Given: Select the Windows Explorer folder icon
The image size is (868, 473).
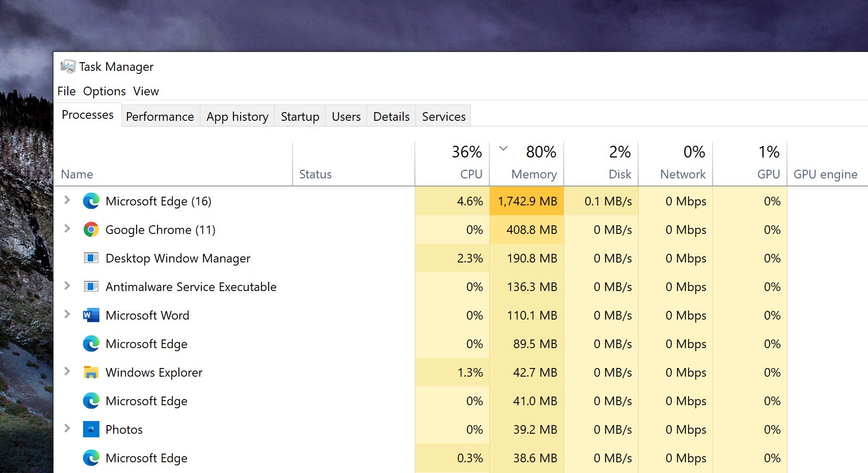Looking at the screenshot, I should [x=91, y=373].
